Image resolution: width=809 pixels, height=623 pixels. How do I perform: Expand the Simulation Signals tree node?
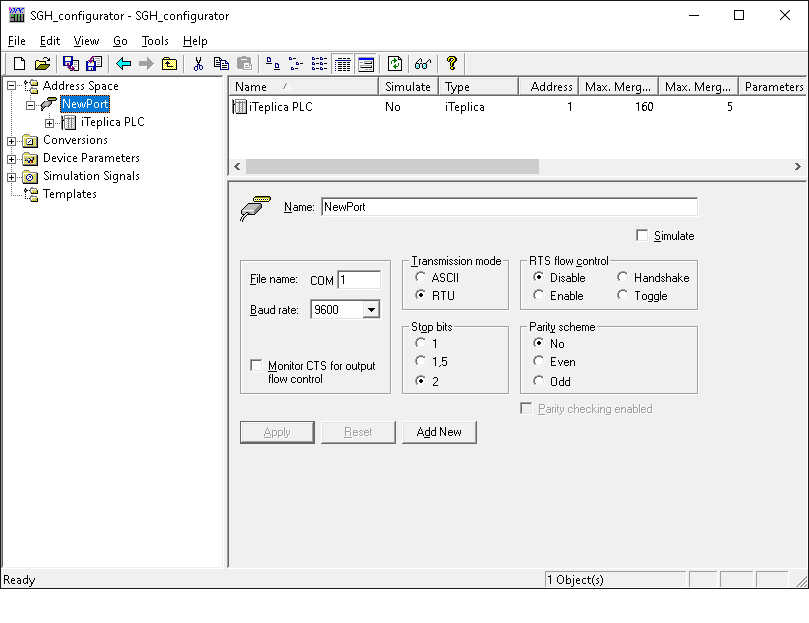click(x=11, y=177)
